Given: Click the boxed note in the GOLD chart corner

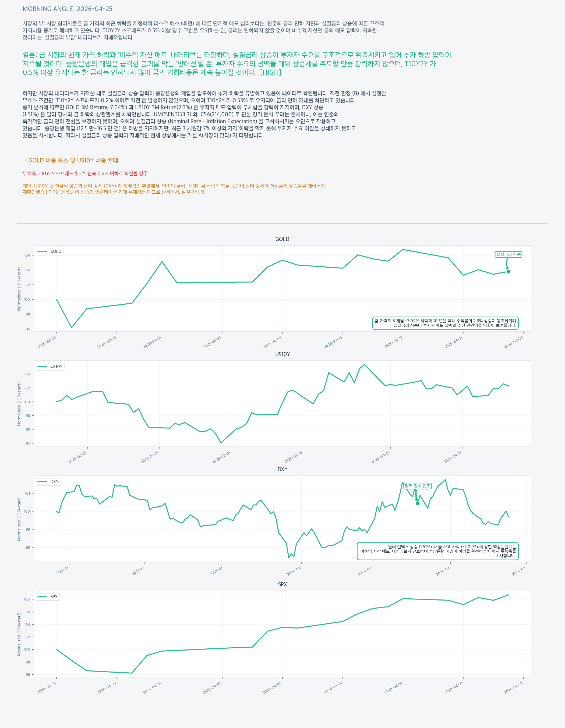Looking at the screenshot, I should (445, 323).
